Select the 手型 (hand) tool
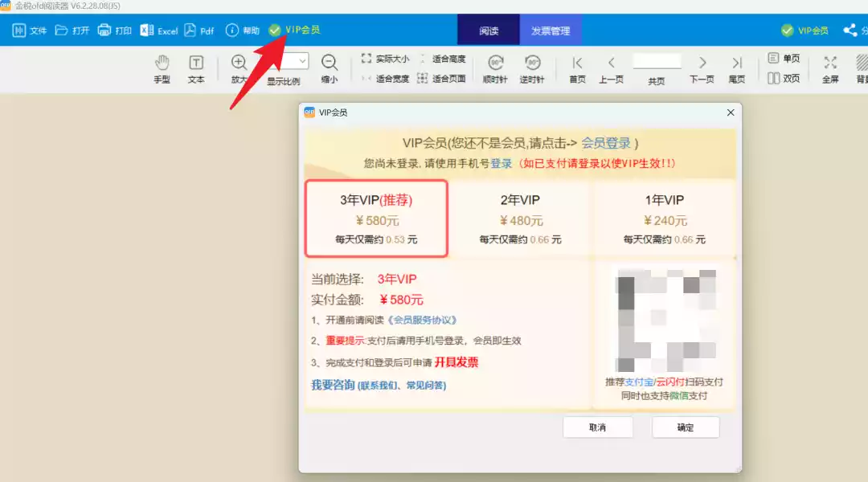Screen dimensions: 868x482 point(163,68)
